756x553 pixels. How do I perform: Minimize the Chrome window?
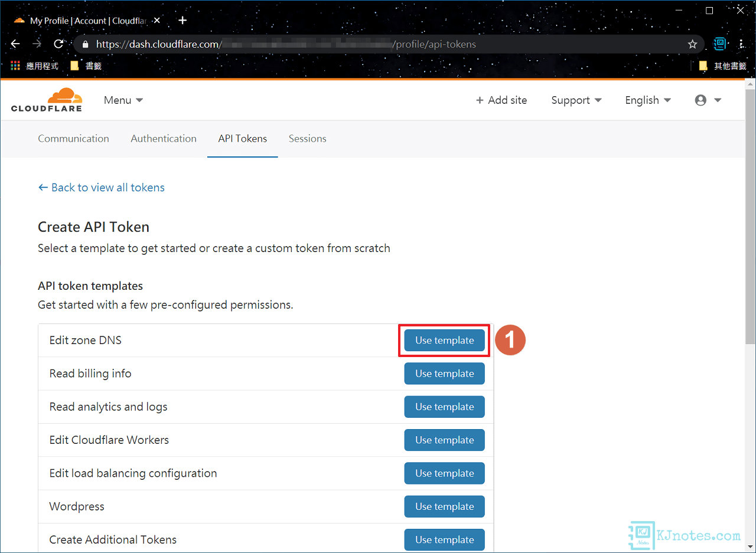pos(679,11)
